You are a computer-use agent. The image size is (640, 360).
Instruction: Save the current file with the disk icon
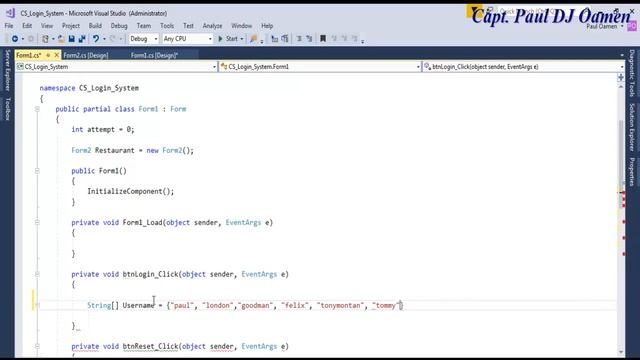pyautogui.click(x=71, y=39)
